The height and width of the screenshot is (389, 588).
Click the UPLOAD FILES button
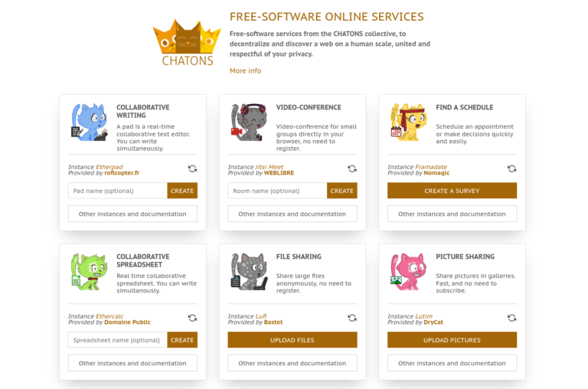coord(292,340)
